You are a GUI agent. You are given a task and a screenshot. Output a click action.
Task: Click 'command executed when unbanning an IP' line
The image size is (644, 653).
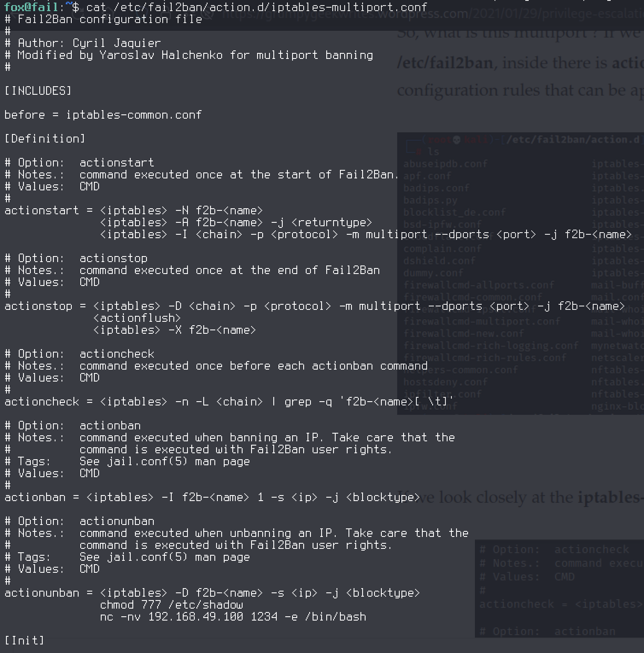tap(274, 533)
